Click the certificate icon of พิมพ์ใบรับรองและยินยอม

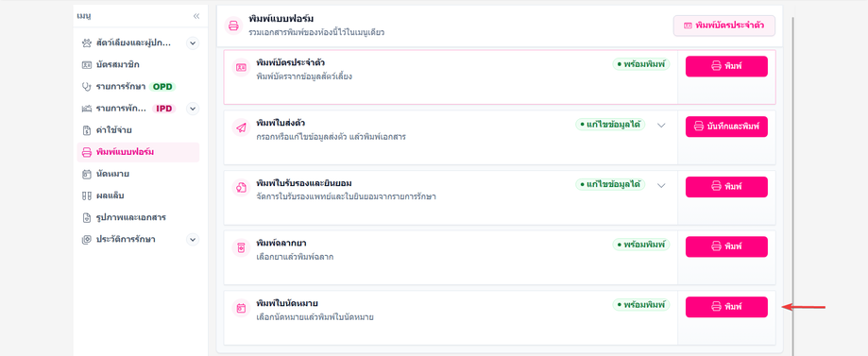(241, 188)
